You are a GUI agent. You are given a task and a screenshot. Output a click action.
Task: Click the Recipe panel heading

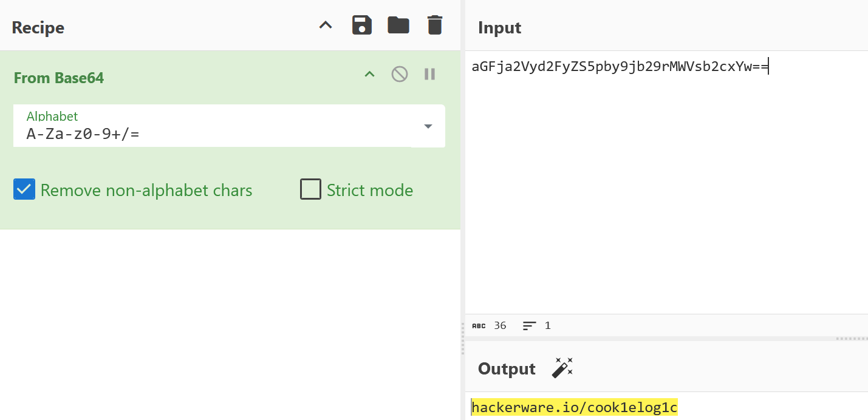38,27
